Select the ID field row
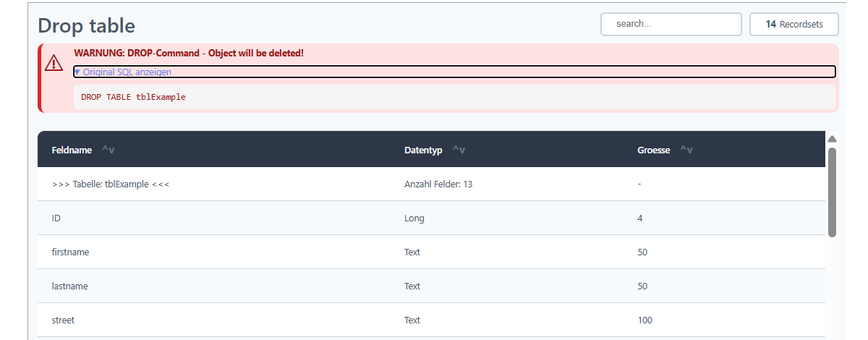The height and width of the screenshot is (340, 868). coord(431,218)
